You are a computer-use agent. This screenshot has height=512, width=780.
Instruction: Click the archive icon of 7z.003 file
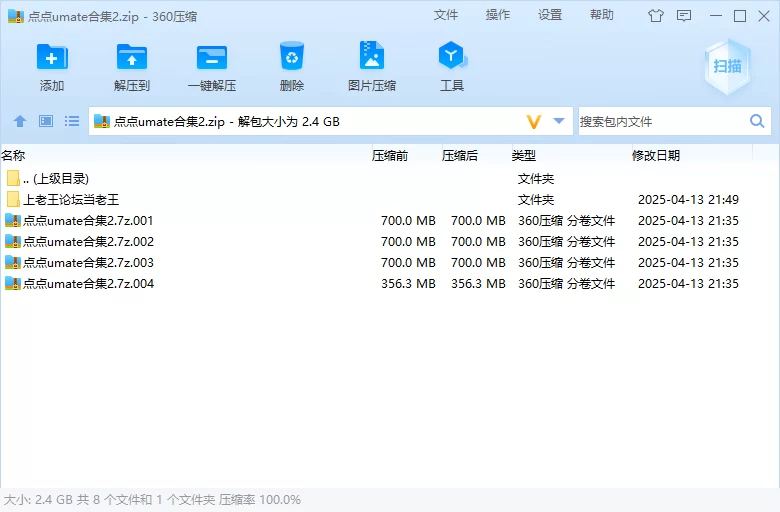pos(13,262)
